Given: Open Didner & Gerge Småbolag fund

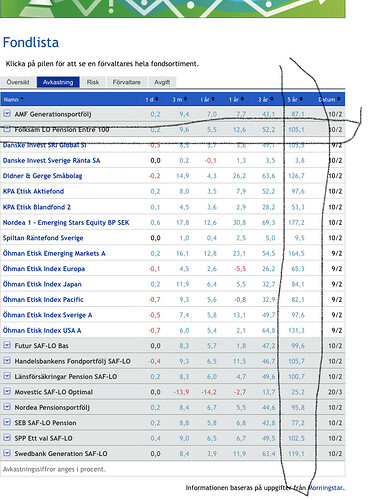Looking at the screenshot, I should (42, 176).
